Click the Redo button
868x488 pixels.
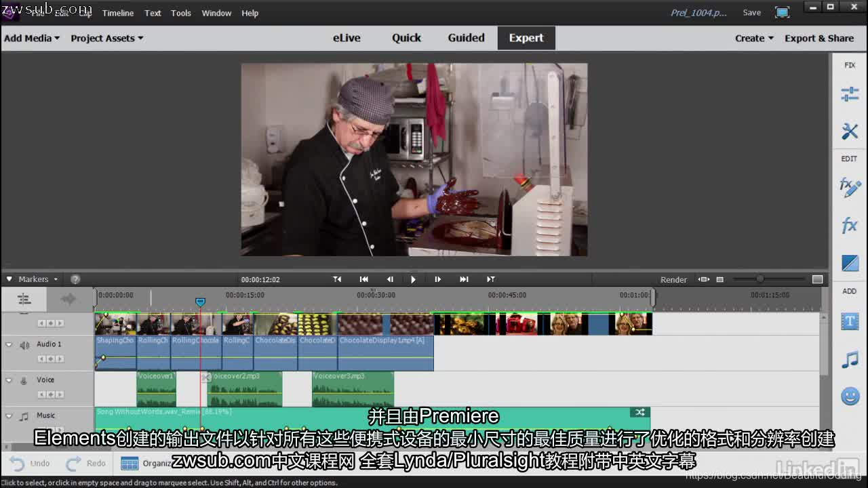tap(86, 463)
